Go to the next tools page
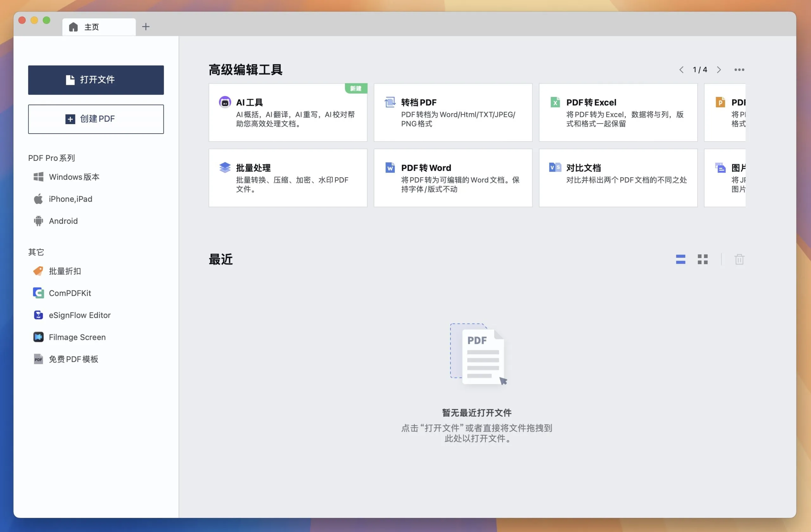811x532 pixels. coord(719,70)
